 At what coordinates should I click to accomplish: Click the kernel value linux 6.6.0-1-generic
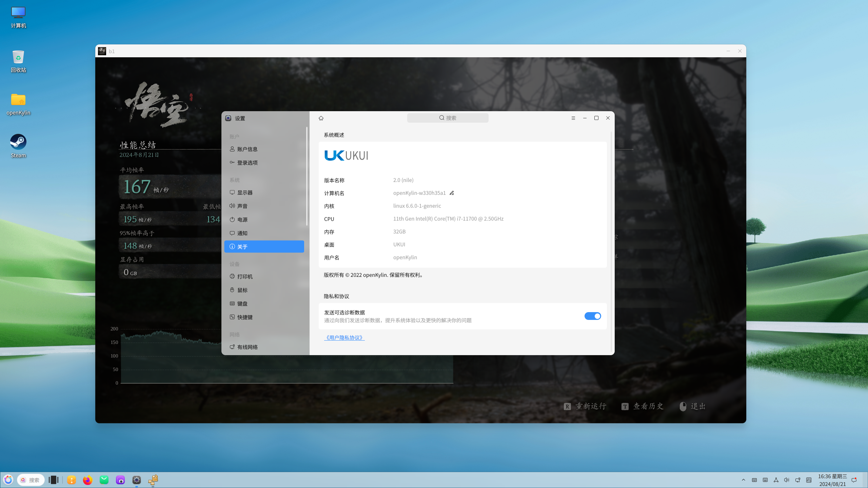(417, 206)
